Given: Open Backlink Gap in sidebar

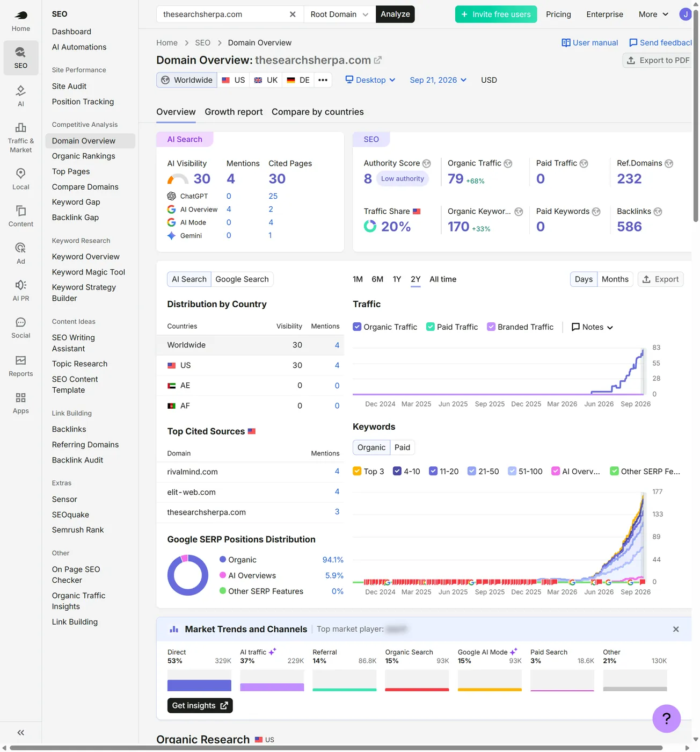Looking at the screenshot, I should [x=75, y=218].
